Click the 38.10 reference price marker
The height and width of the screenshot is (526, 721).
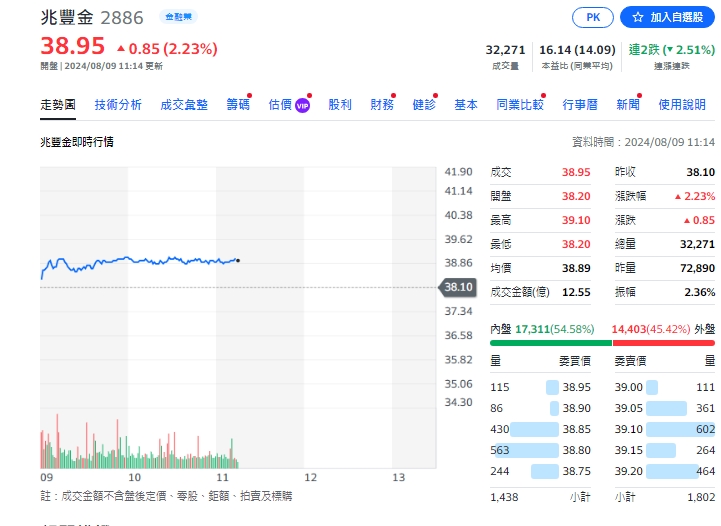point(458,287)
